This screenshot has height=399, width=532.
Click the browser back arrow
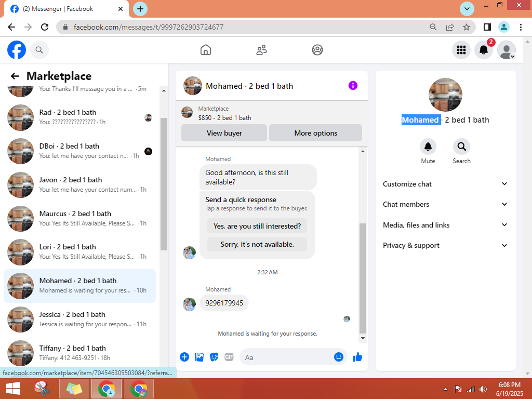pos(11,27)
